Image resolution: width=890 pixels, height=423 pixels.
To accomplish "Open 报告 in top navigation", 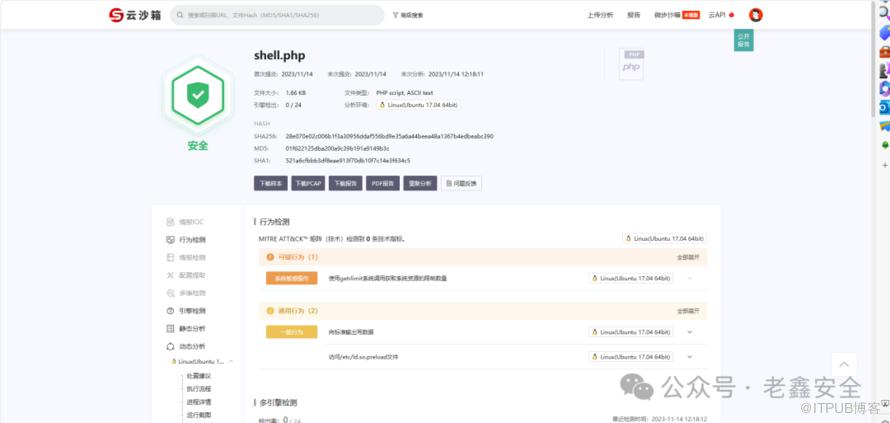I will point(633,15).
